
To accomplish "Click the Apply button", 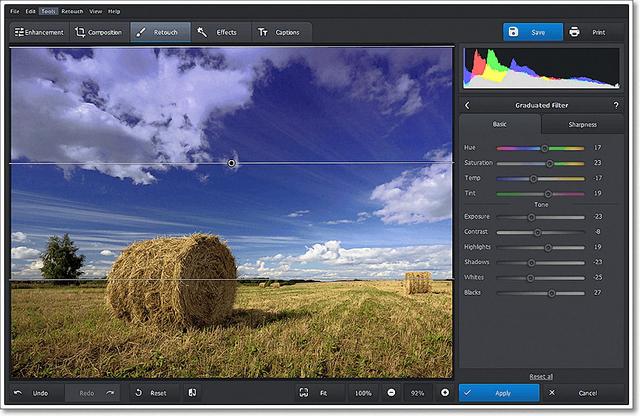I will pos(500,393).
